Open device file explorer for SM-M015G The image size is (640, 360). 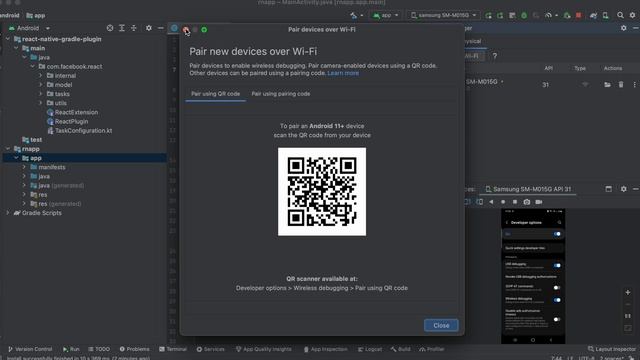click(607, 84)
